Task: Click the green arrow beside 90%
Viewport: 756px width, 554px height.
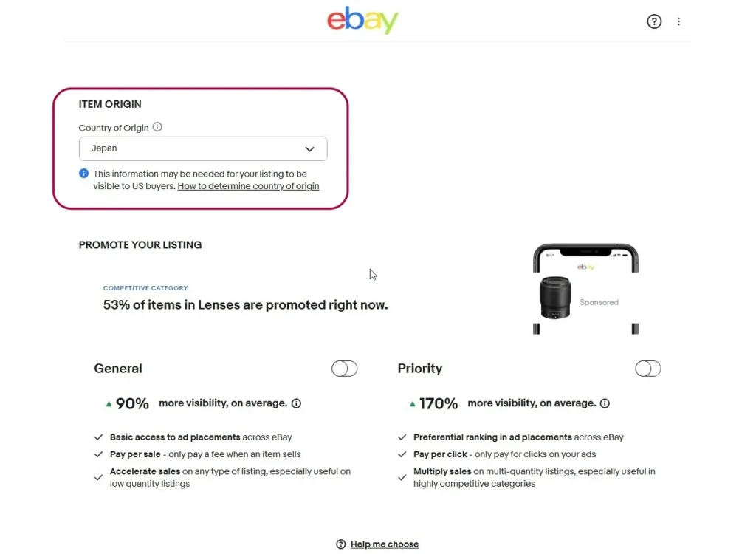Action: (x=109, y=404)
